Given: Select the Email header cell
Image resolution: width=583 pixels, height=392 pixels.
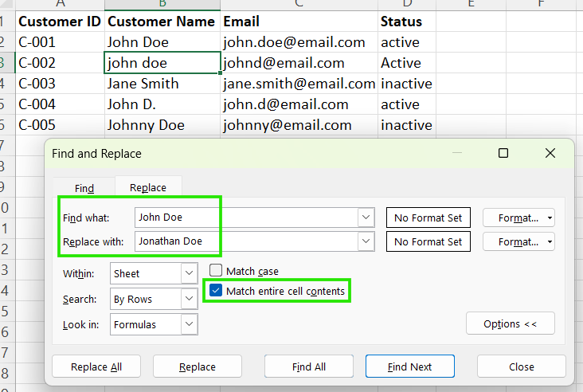Looking at the screenshot, I should (x=299, y=22).
